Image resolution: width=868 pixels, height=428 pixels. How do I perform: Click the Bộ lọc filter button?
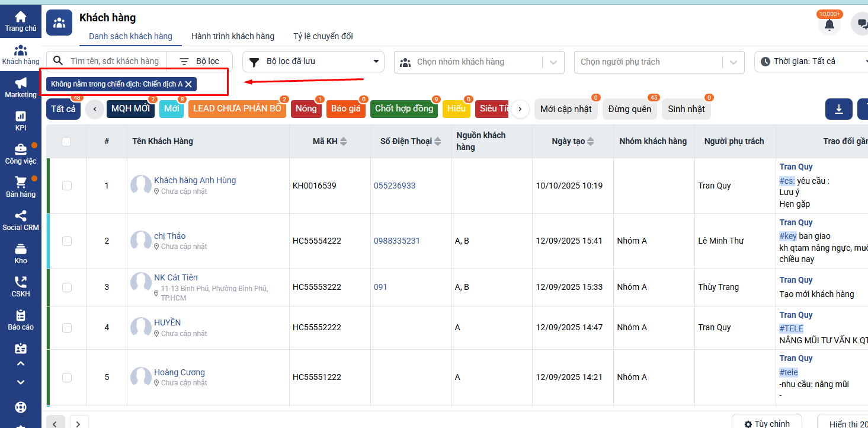tap(200, 62)
